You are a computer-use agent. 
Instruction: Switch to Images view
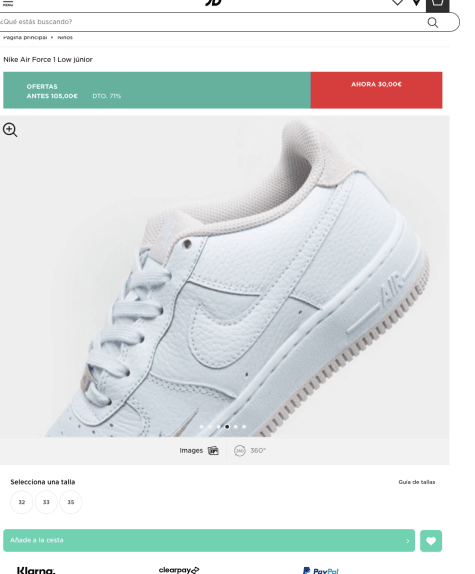pyautogui.click(x=199, y=451)
